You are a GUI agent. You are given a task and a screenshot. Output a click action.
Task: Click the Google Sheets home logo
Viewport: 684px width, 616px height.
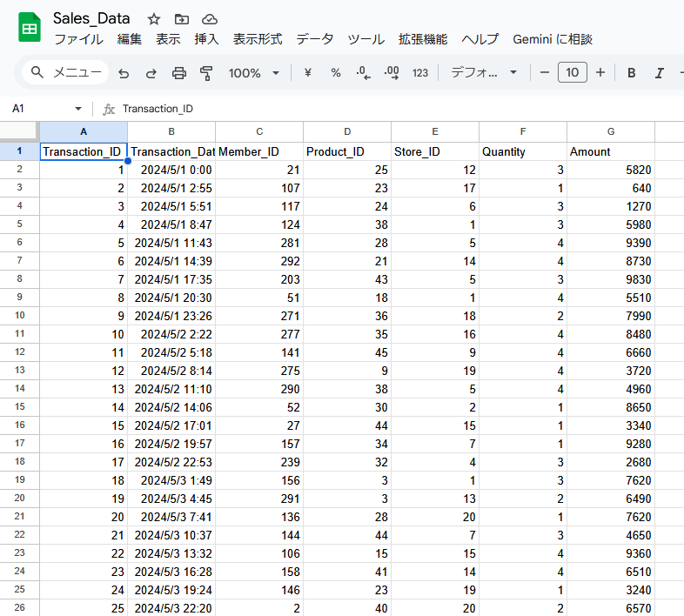point(30,28)
